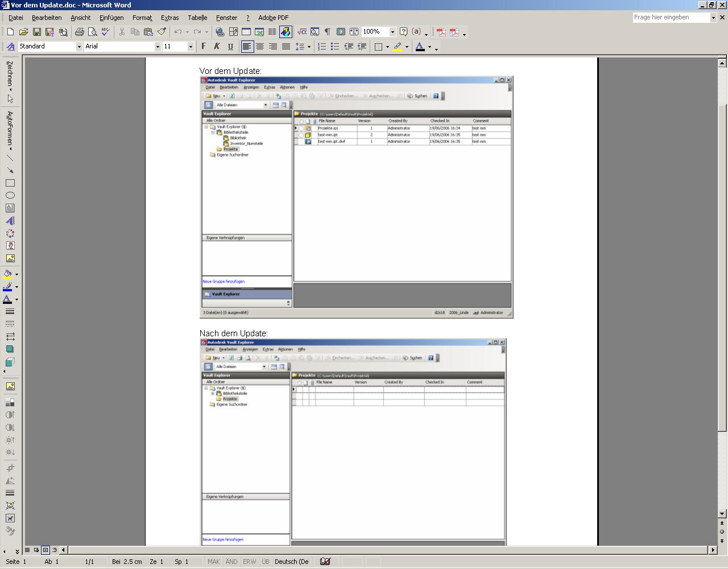728x569 pixels.
Task: Select the Rectangle drawing tool
Action: click(10, 183)
